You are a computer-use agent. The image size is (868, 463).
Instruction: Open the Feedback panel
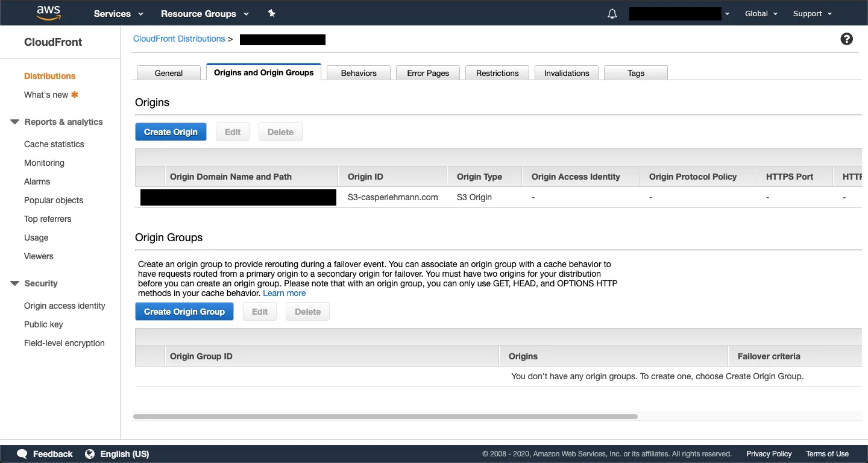(45, 453)
